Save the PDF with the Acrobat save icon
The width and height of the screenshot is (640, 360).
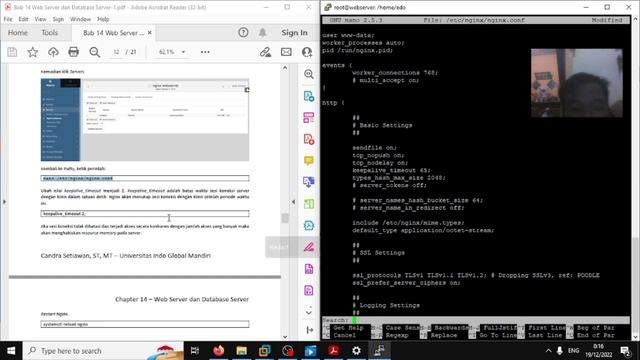pos(12,52)
